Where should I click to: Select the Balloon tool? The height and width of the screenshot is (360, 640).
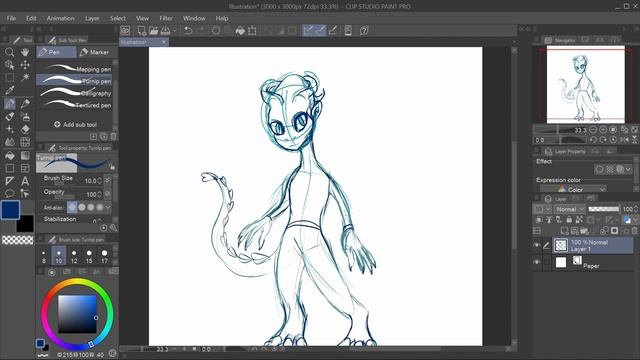[9, 193]
